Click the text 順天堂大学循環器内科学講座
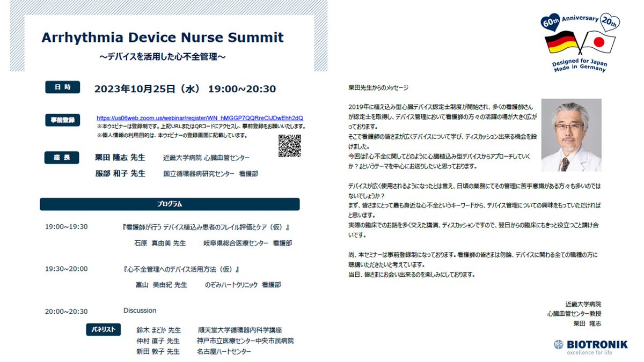This screenshot has width=644, height=362. (x=240, y=330)
